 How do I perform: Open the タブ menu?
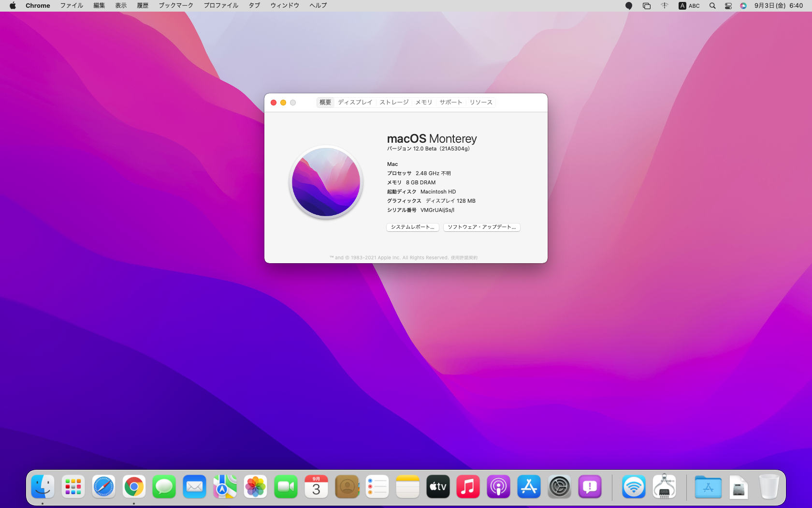254,6
